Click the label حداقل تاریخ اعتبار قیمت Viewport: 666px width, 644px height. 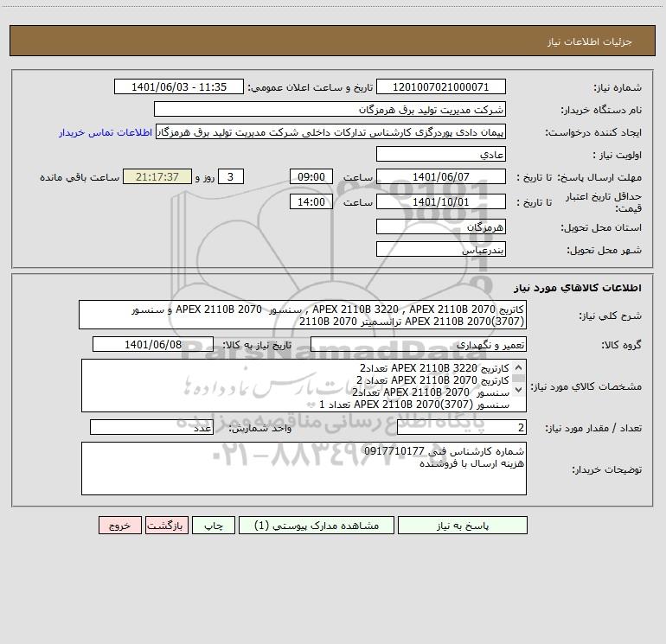pyautogui.click(x=604, y=202)
